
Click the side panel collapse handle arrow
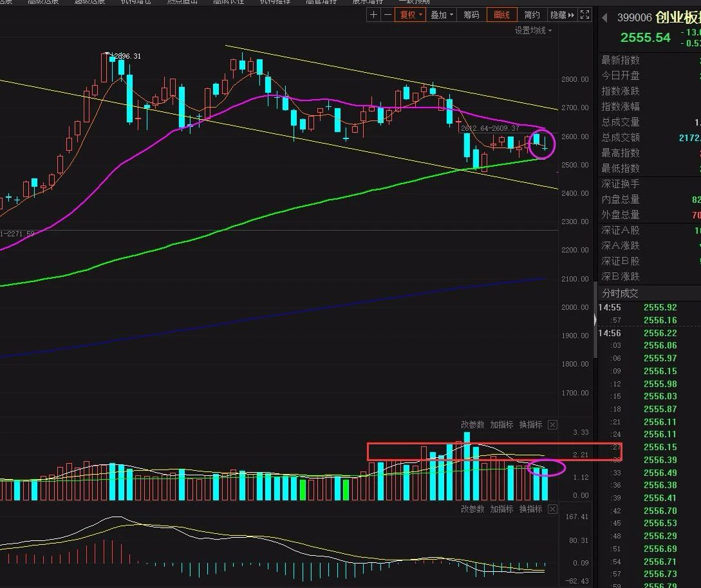(595, 319)
